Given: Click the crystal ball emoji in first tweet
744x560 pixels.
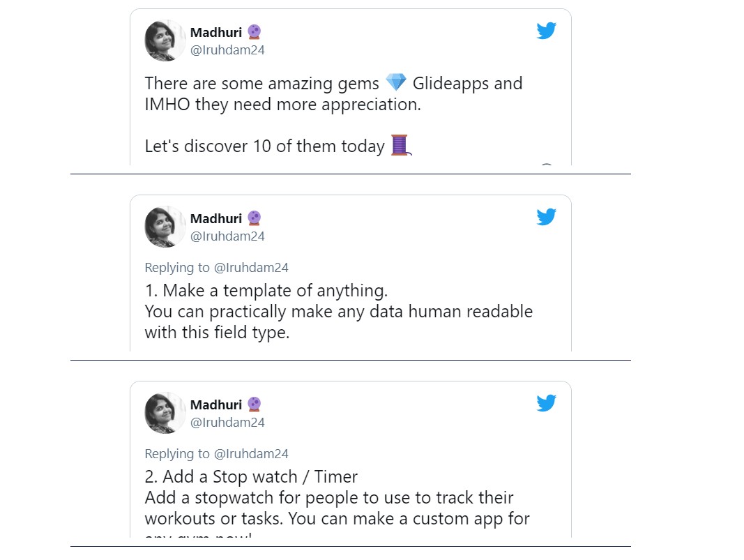Looking at the screenshot, I should coord(255,32).
